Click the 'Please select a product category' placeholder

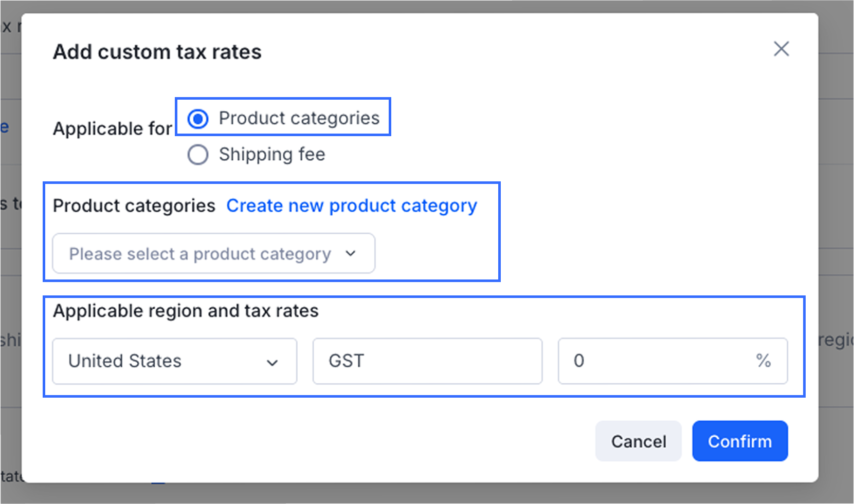[x=200, y=254]
